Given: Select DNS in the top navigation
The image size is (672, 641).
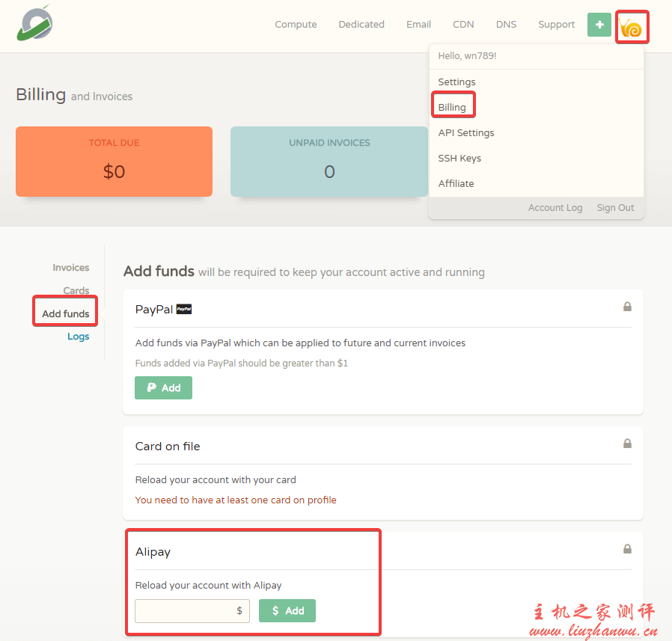Looking at the screenshot, I should (506, 25).
